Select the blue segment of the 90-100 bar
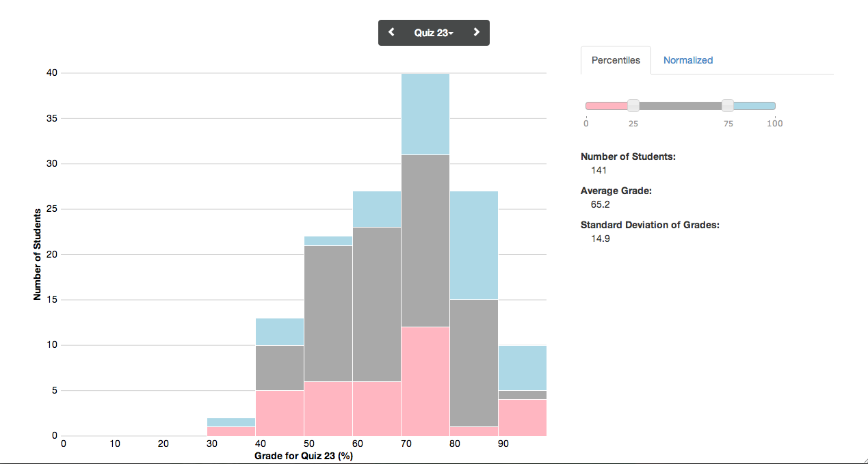 pos(523,368)
